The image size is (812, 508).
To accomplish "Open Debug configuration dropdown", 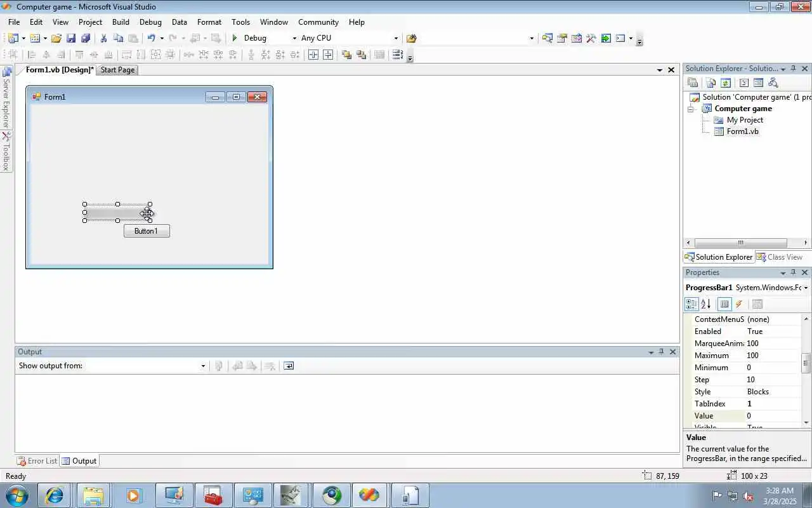I will pyautogui.click(x=294, y=38).
